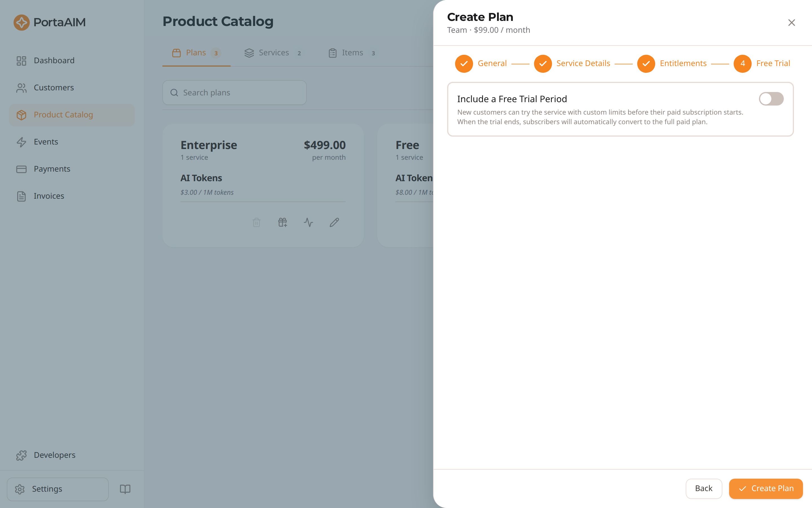Go to the General step
This screenshot has width=812, height=508.
point(480,63)
